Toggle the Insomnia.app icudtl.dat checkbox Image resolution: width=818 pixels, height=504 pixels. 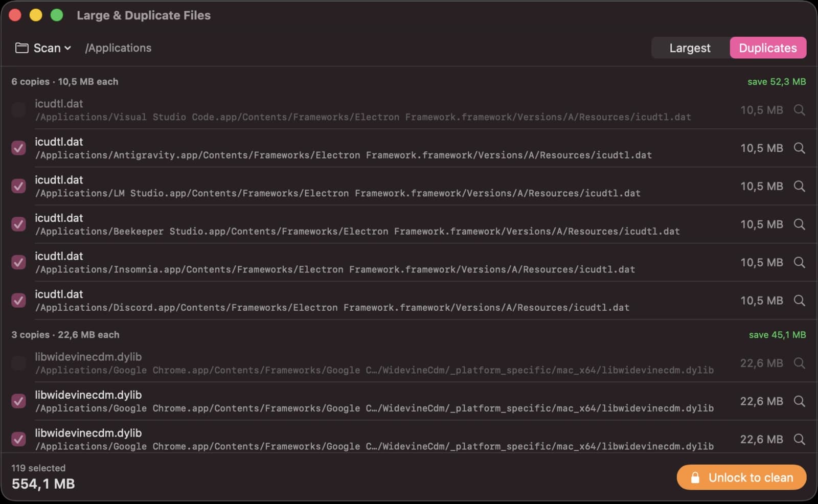click(19, 262)
